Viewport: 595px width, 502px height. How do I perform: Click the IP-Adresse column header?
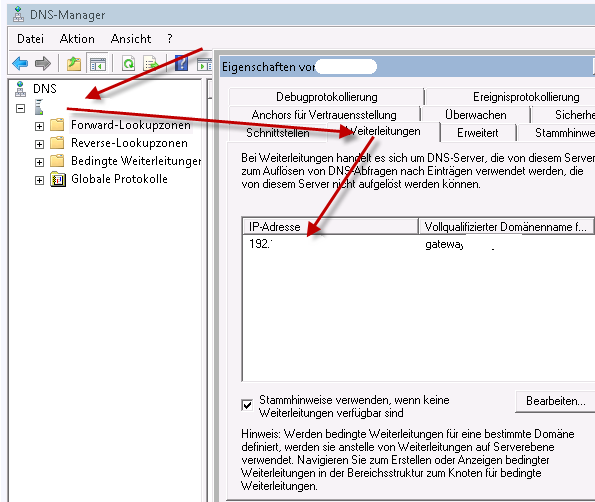pyautogui.click(x=330, y=227)
